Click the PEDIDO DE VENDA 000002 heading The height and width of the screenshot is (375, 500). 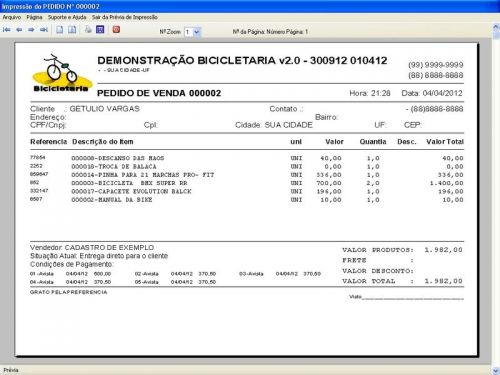pos(159,93)
